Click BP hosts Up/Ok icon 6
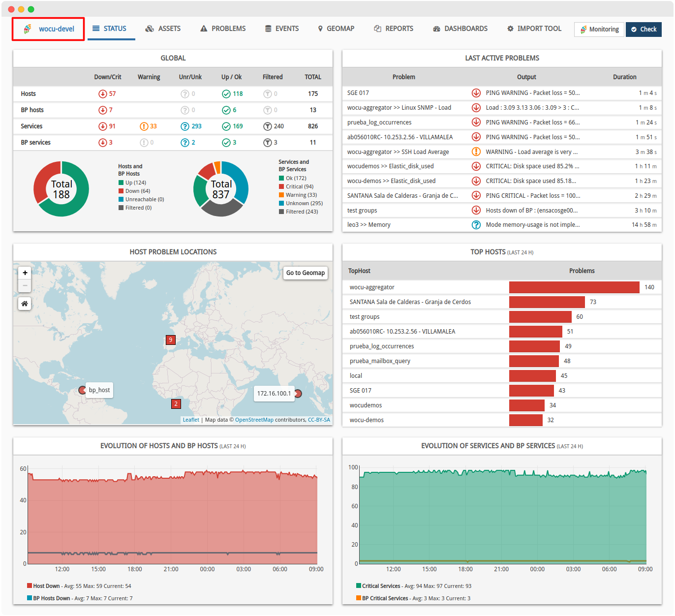This screenshot has height=616, width=675. point(226,110)
